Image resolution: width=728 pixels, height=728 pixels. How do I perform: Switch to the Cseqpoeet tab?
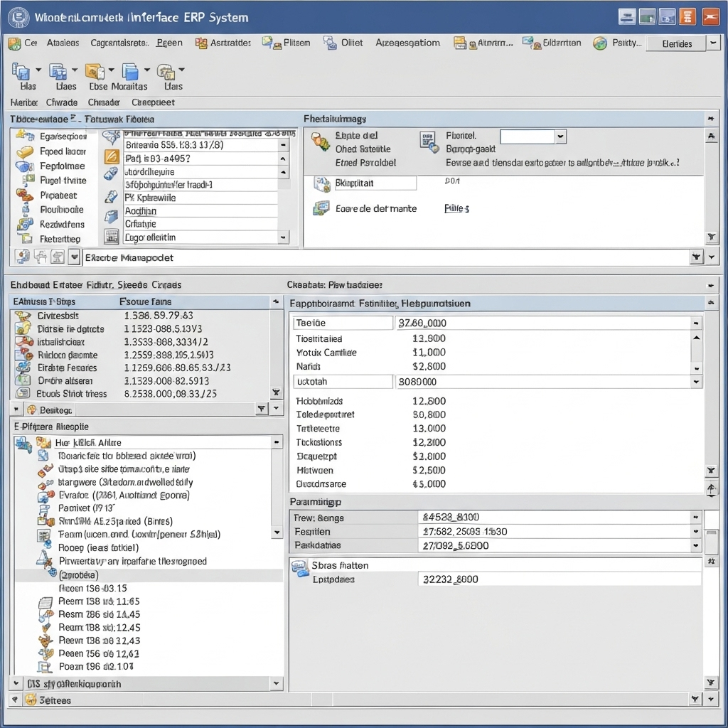pyautogui.click(x=153, y=102)
